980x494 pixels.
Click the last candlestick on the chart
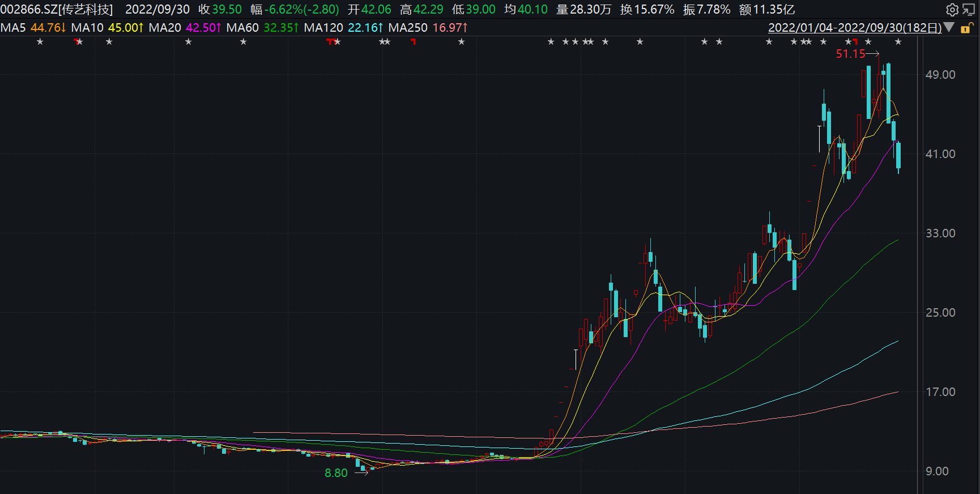(898, 156)
